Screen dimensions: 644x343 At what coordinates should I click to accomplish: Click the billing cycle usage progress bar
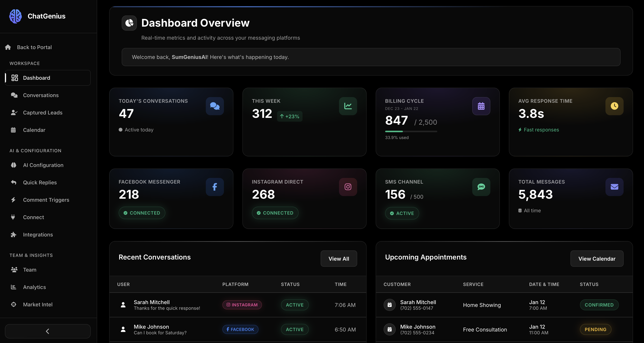pyautogui.click(x=411, y=132)
